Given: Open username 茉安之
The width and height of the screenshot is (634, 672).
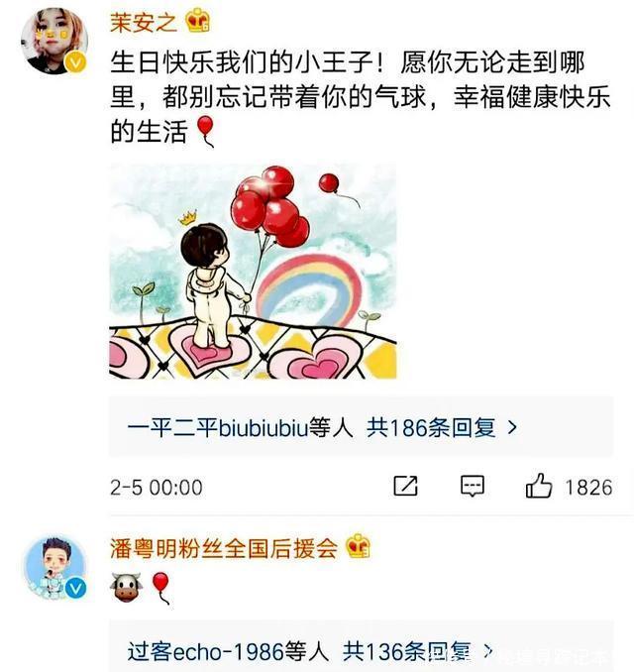Looking at the screenshot, I should [x=144, y=22].
